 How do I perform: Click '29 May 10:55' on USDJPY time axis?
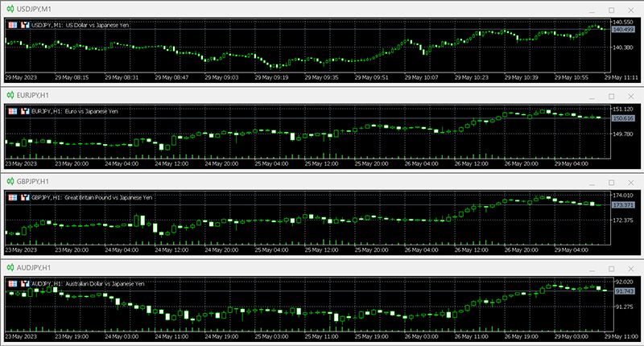572,77
